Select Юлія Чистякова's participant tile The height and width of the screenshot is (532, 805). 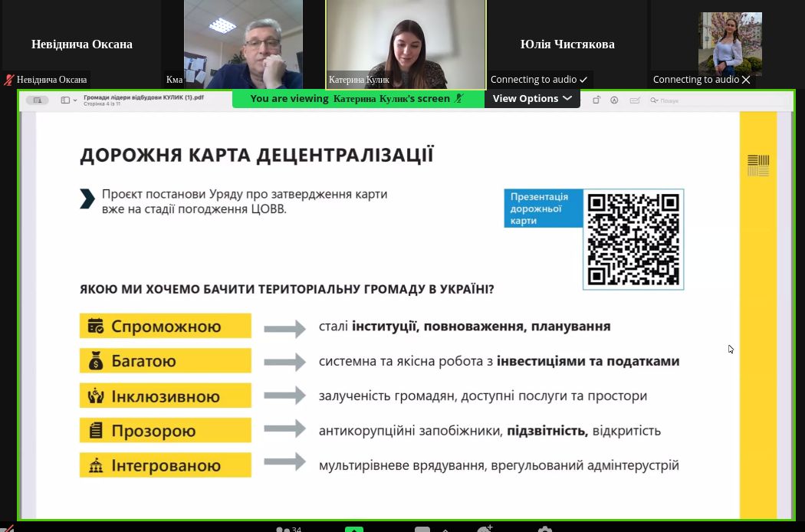pos(567,44)
